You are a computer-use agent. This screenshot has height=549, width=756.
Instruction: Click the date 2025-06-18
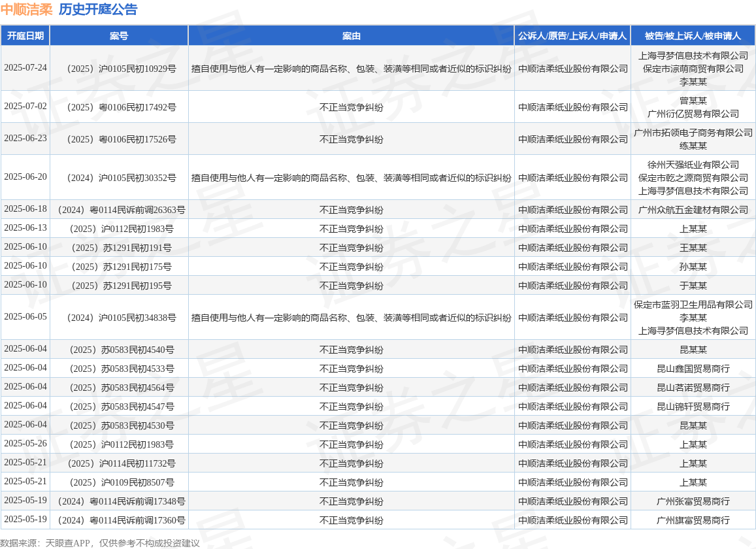pos(25,209)
